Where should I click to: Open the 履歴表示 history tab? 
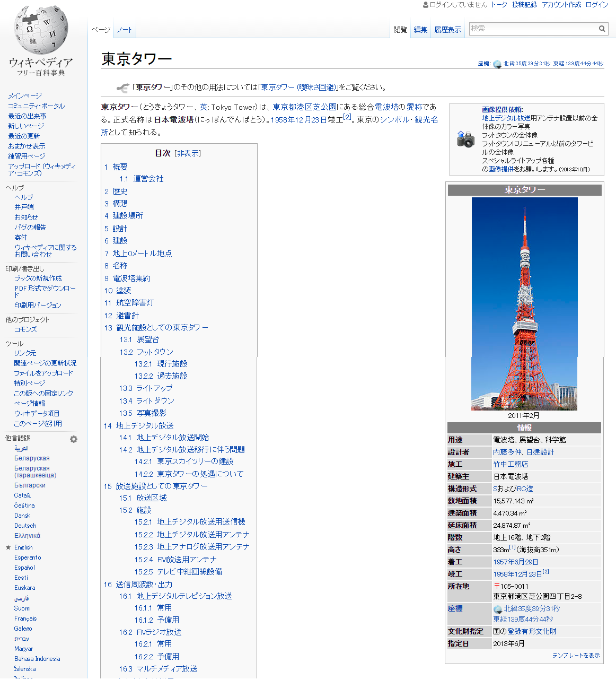[x=448, y=30]
